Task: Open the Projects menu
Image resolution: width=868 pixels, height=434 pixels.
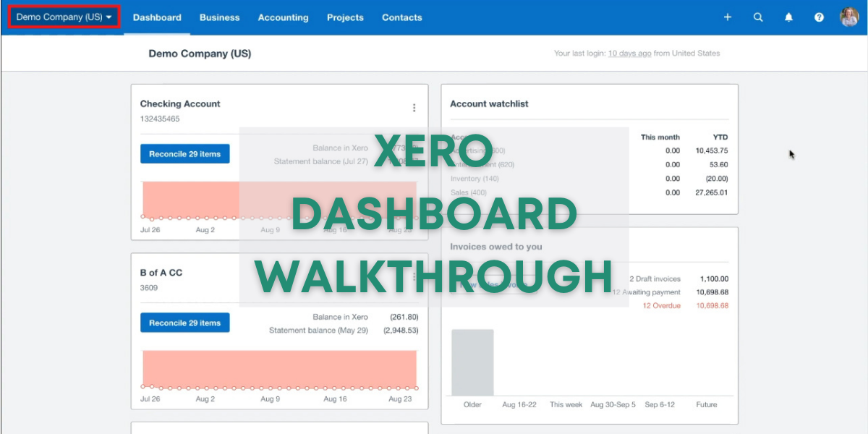Action: [x=345, y=17]
